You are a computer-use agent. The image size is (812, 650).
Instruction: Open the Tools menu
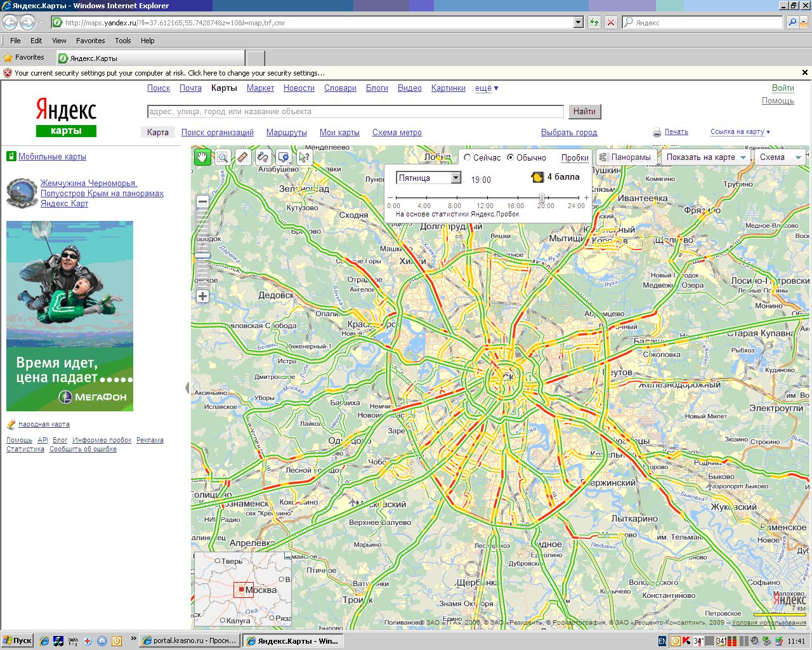point(123,41)
